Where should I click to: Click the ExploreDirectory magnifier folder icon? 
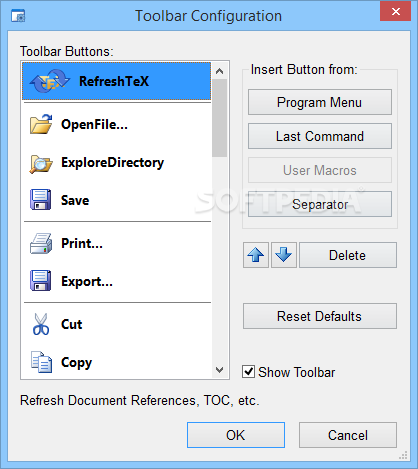click(41, 163)
